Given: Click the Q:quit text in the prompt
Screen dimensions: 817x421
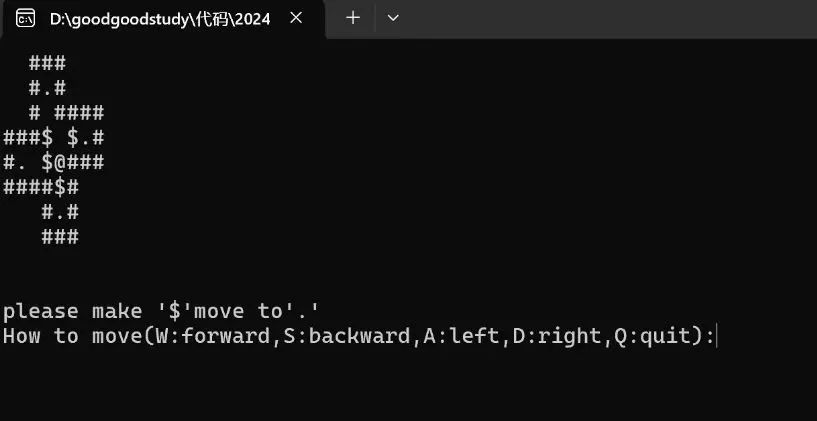Looking at the screenshot, I should point(653,336).
